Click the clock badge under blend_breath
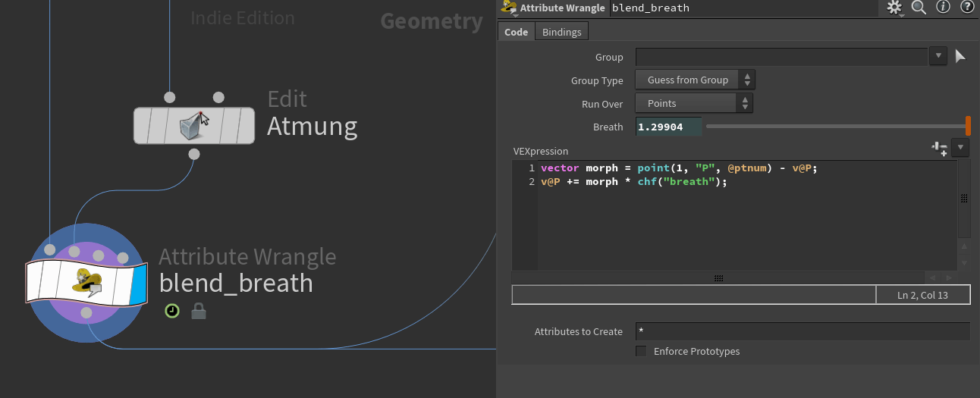The image size is (980, 398). tap(172, 311)
